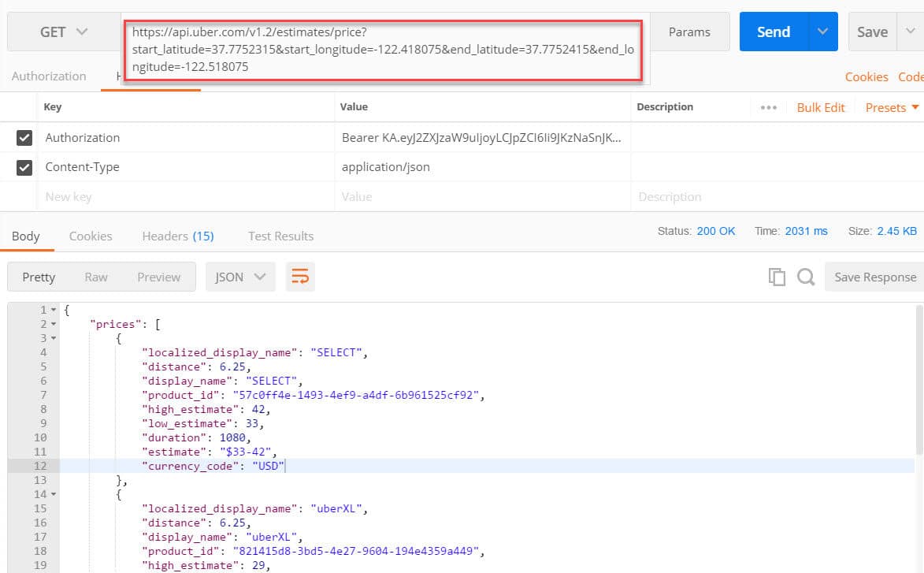Toggle the orange word-wrap icon
Image resolution: width=924 pixels, height=573 pixels.
tap(300, 277)
